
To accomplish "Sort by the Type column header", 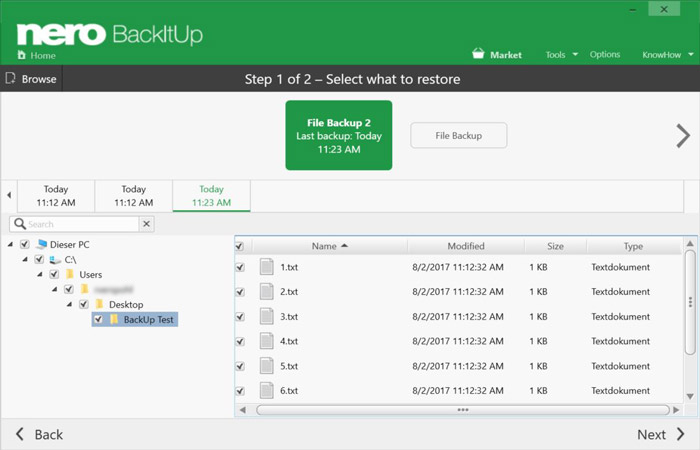I will tap(633, 246).
